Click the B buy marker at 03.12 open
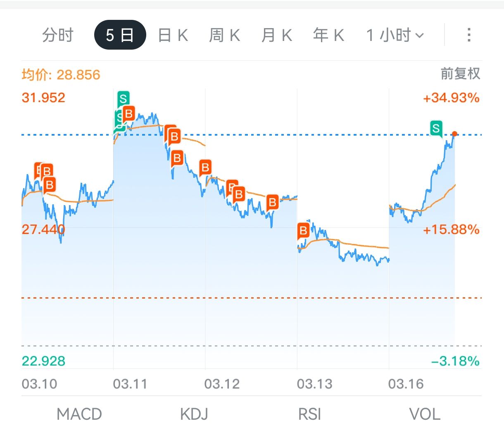This screenshot has width=504, height=428. 205,167
